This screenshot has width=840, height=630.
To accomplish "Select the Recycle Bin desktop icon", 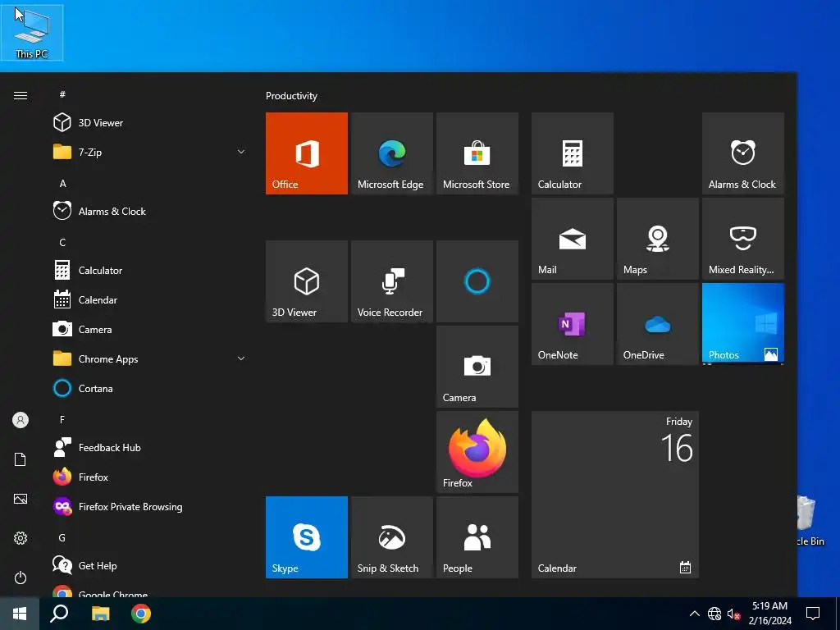I will [x=811, y=519].
